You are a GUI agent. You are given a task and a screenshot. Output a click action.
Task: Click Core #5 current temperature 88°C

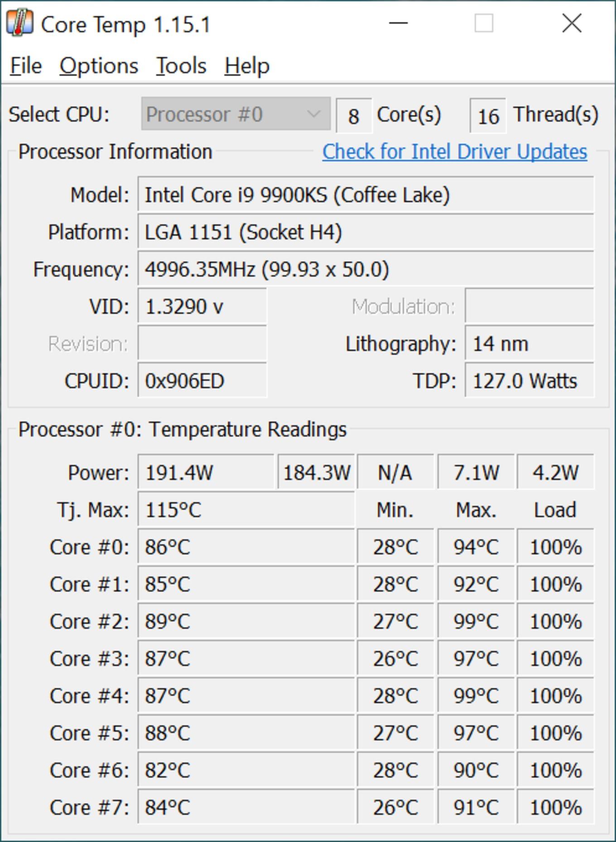point(246,733)
